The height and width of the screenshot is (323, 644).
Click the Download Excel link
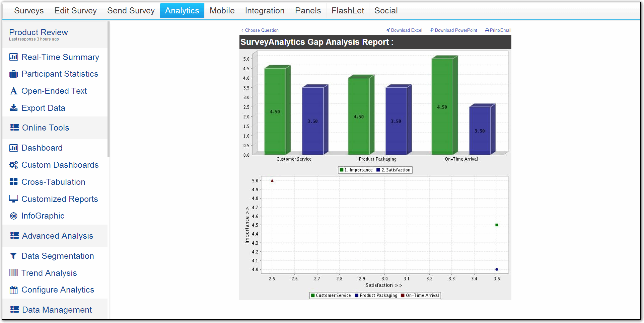407,30
